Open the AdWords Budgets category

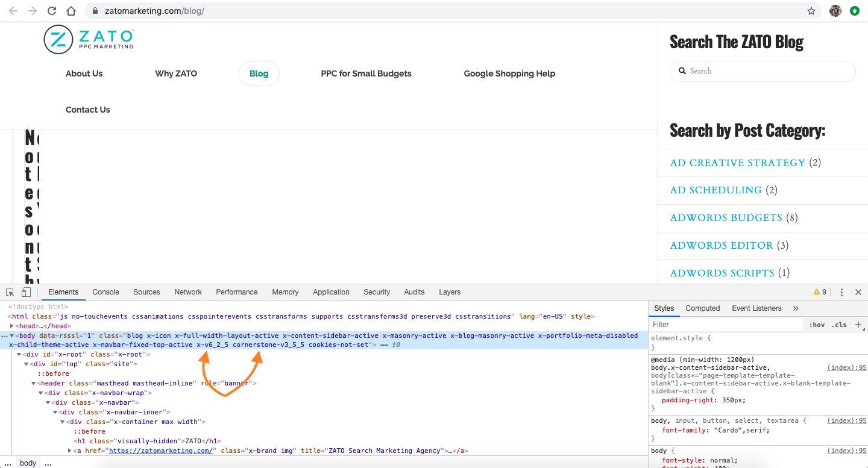[726, 218]
